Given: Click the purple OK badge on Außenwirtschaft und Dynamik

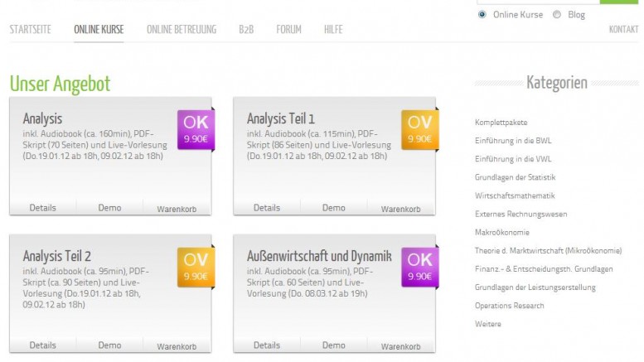Looking at the screenshot, I should (419, 267).
